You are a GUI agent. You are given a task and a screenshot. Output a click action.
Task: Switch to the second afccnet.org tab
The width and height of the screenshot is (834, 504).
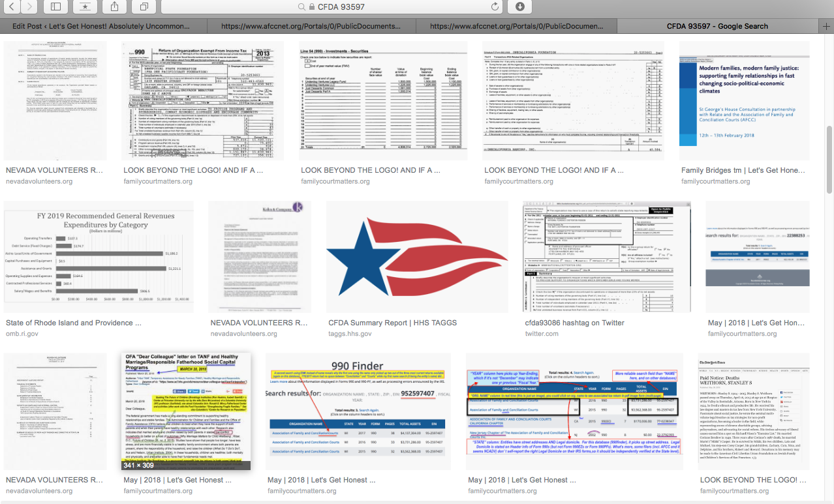tap(512, 26)
